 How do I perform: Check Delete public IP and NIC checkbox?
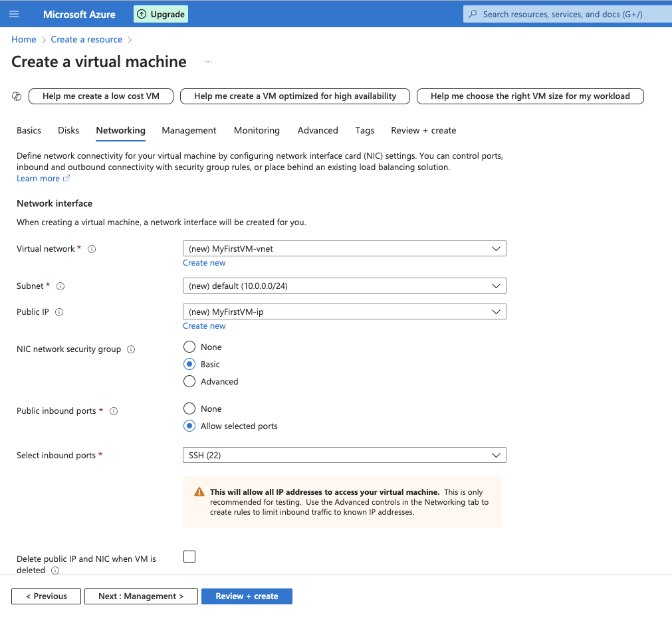[x=189, y=556]
